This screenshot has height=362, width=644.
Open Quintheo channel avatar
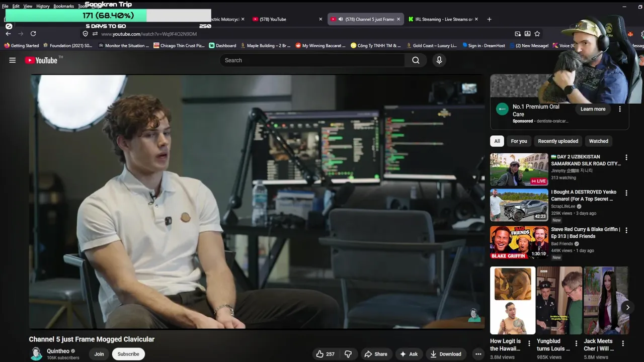36,354
